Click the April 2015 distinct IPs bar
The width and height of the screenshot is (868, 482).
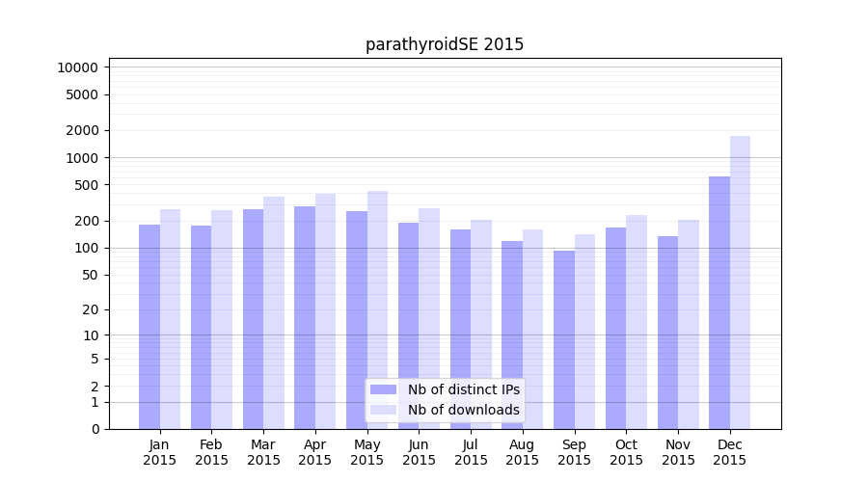click(x=305, y=317)
